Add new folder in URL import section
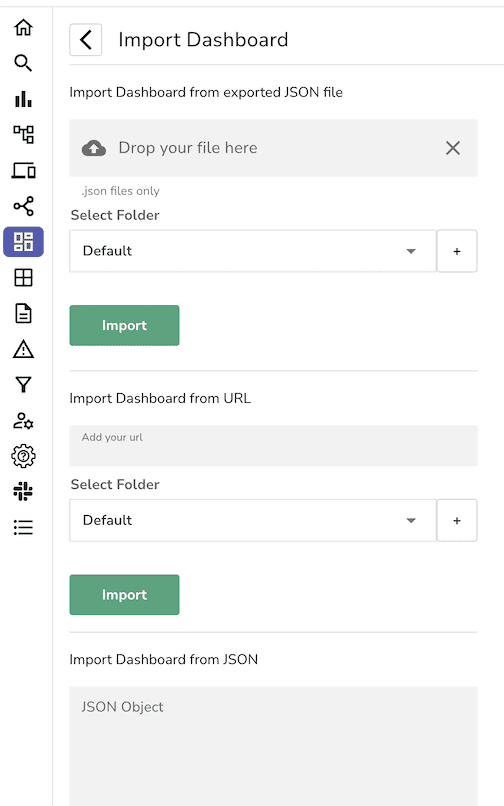The width and height of the screenshot is (504, 806). 457,520
